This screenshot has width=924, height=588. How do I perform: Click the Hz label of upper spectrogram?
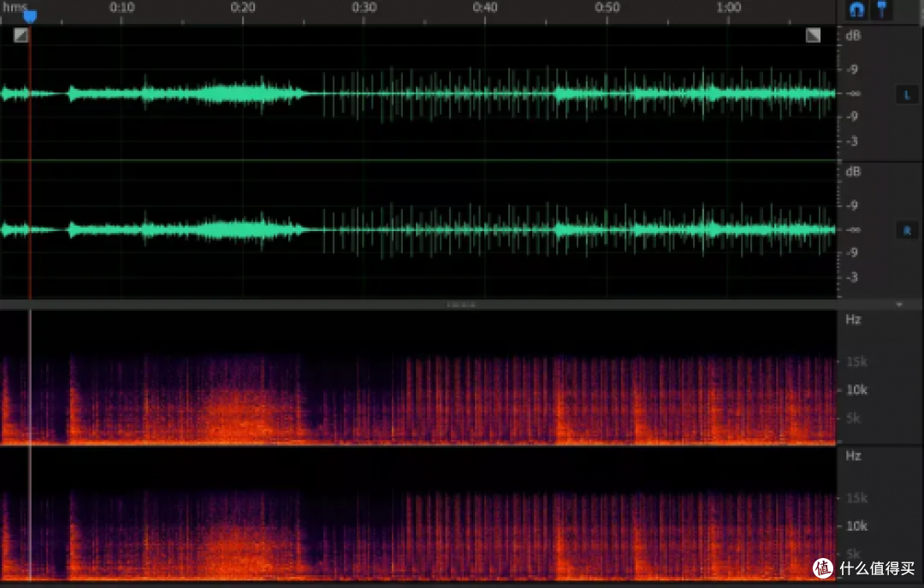coord(853,319)
